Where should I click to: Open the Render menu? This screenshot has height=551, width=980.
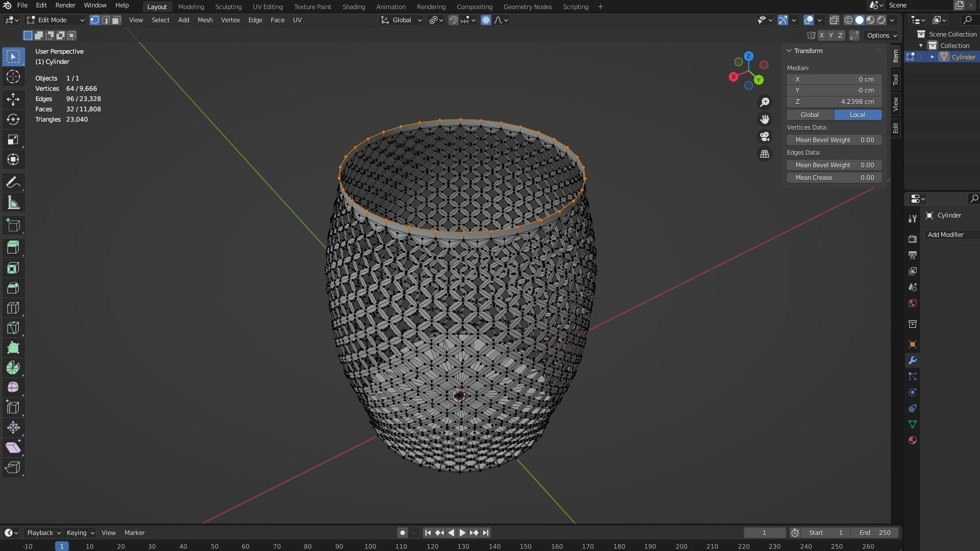(x=65, y=5)
